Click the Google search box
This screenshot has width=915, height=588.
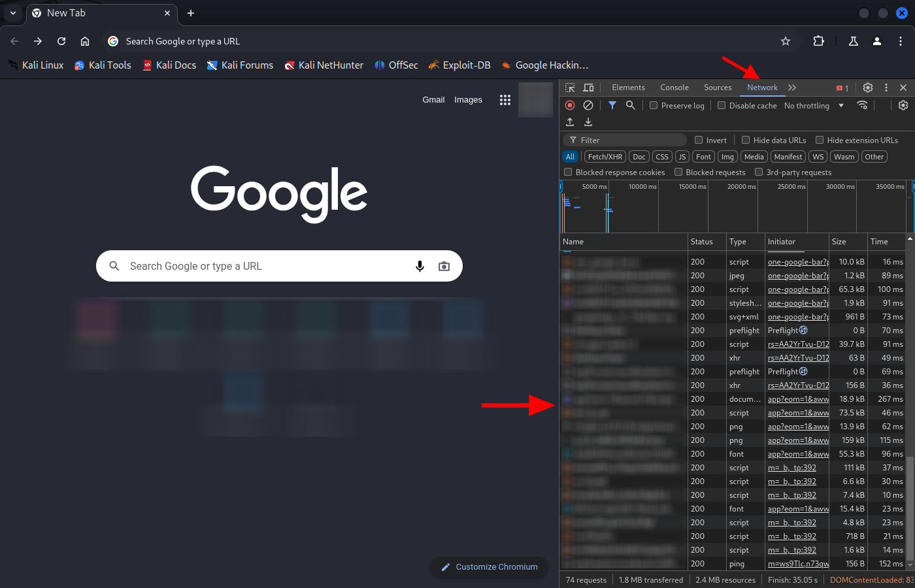coord(279,266)
